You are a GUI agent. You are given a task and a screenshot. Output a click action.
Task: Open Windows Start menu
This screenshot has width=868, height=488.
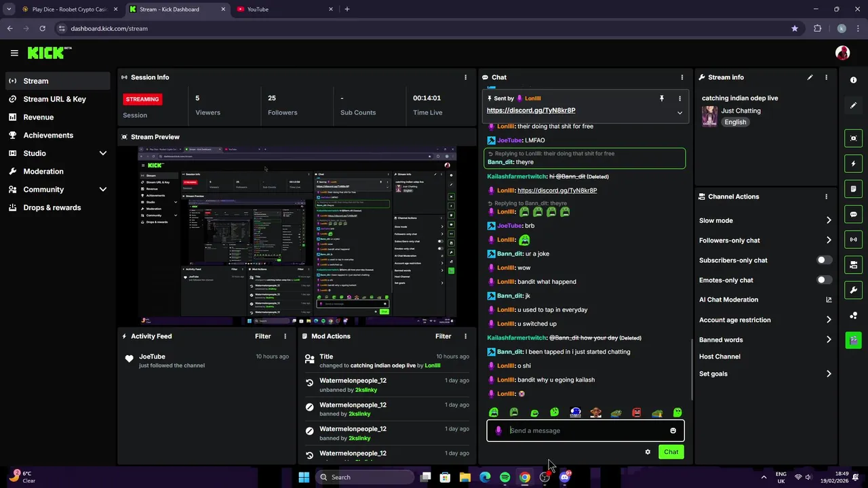[304, 477]
